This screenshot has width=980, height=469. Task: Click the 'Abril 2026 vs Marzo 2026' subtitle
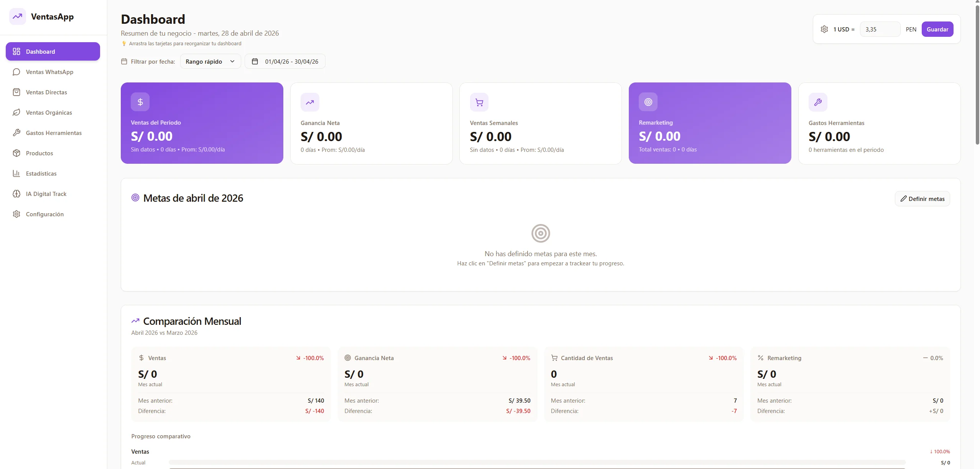(x=164, y=332)
